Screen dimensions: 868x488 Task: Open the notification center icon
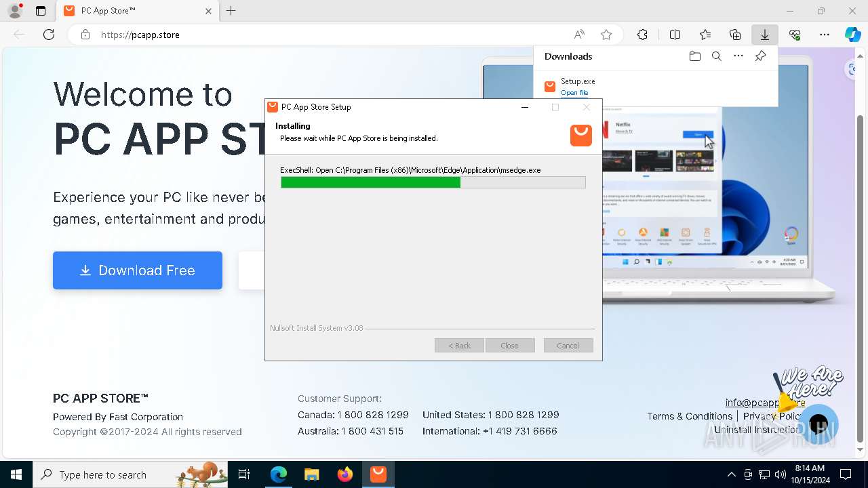(846, 474)
